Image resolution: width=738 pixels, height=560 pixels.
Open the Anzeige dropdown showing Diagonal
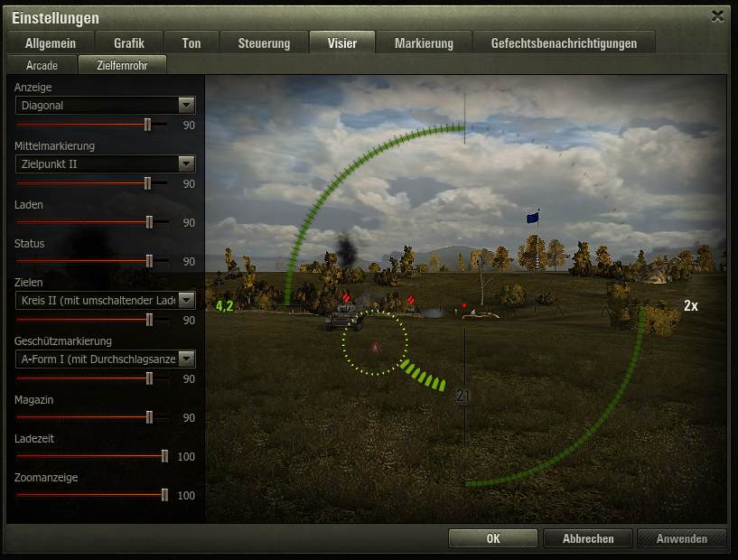coord(106,105)
